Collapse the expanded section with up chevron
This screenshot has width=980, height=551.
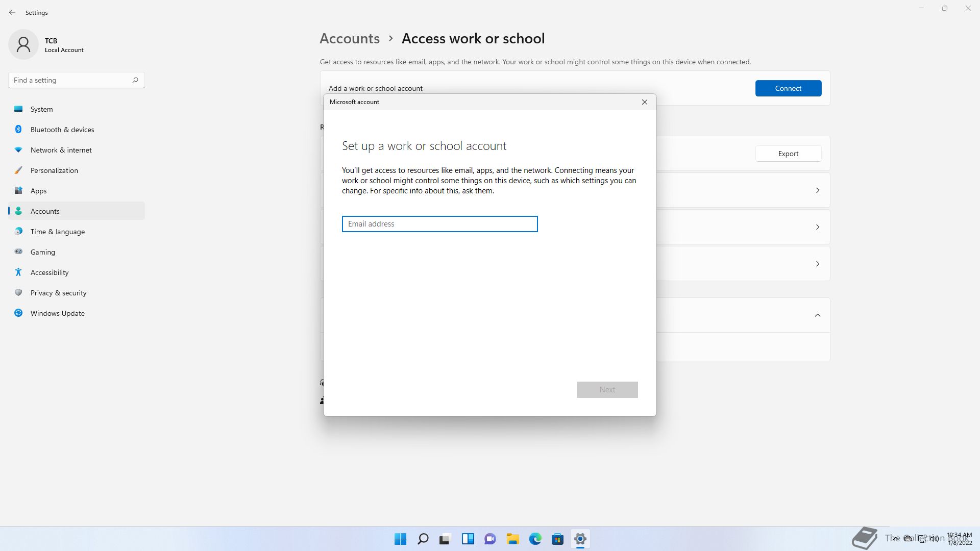click(817, 315)
